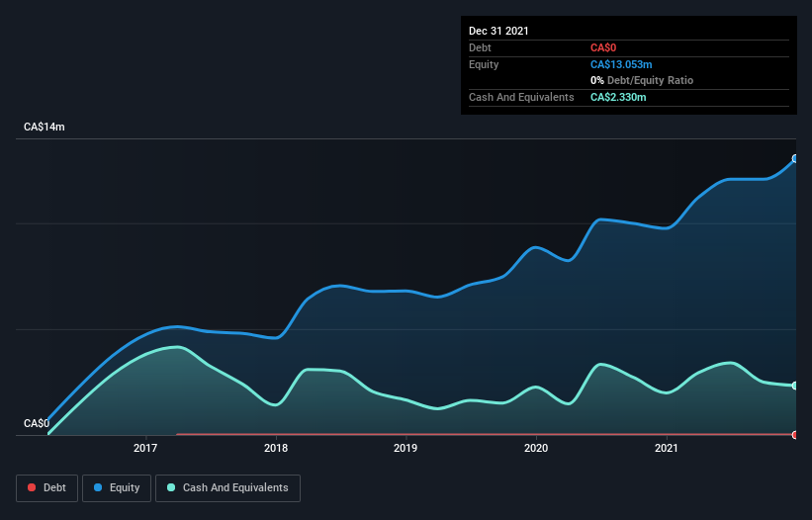Click the 2019 x-axis label
The width and height of the screenshot is (812, 520).
coord(406,448)
